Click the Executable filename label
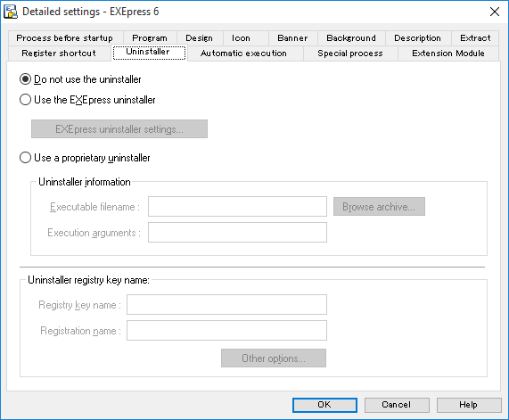509x420 pixels. [94, 207]
